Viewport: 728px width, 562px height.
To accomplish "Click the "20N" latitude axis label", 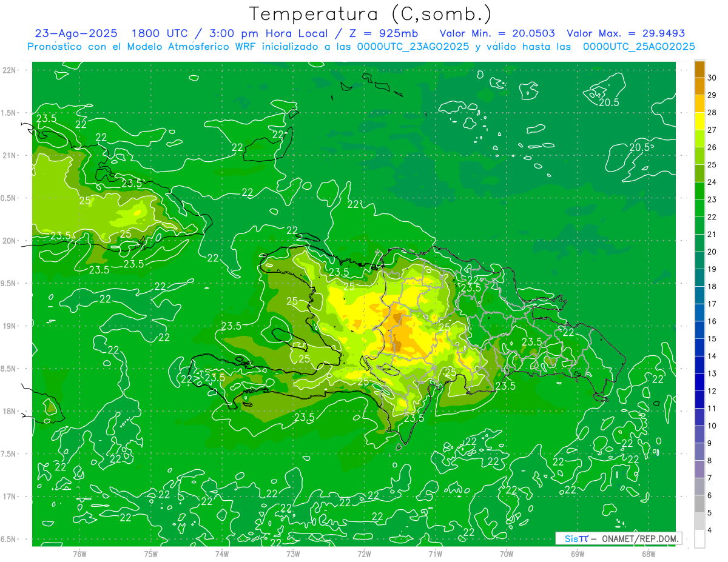I will (x=9, y=241).
